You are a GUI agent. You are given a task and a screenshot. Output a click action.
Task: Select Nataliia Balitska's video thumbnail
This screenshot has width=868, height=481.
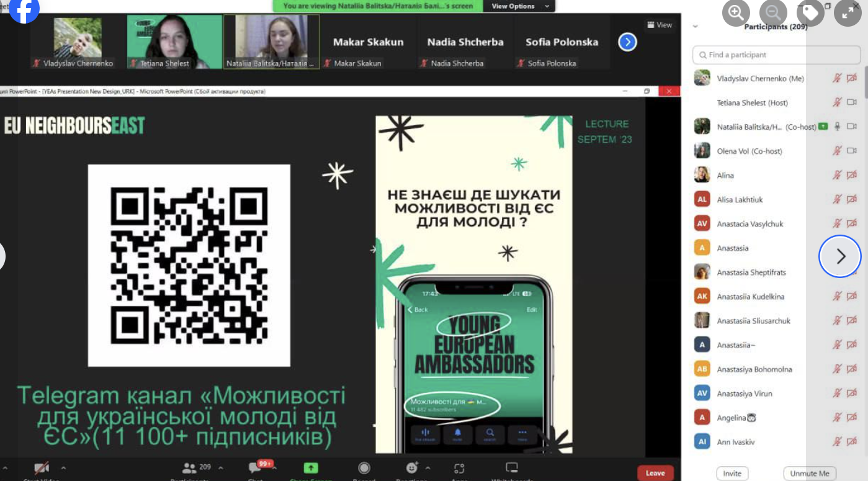[x=271, y=42]
